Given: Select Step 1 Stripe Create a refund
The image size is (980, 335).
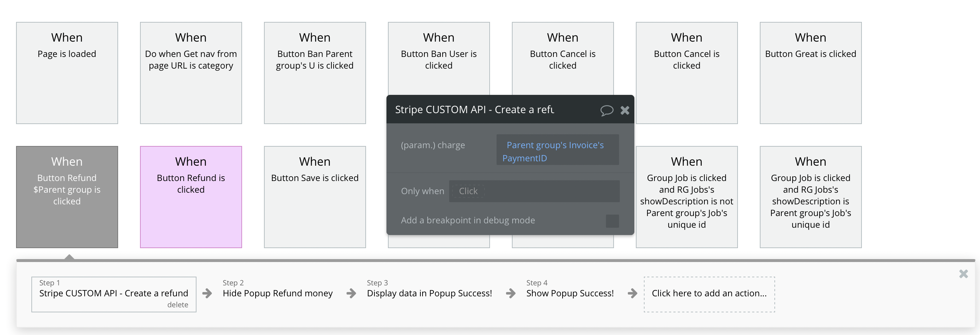Looking at the screenshot, I should tap(113, 293).
